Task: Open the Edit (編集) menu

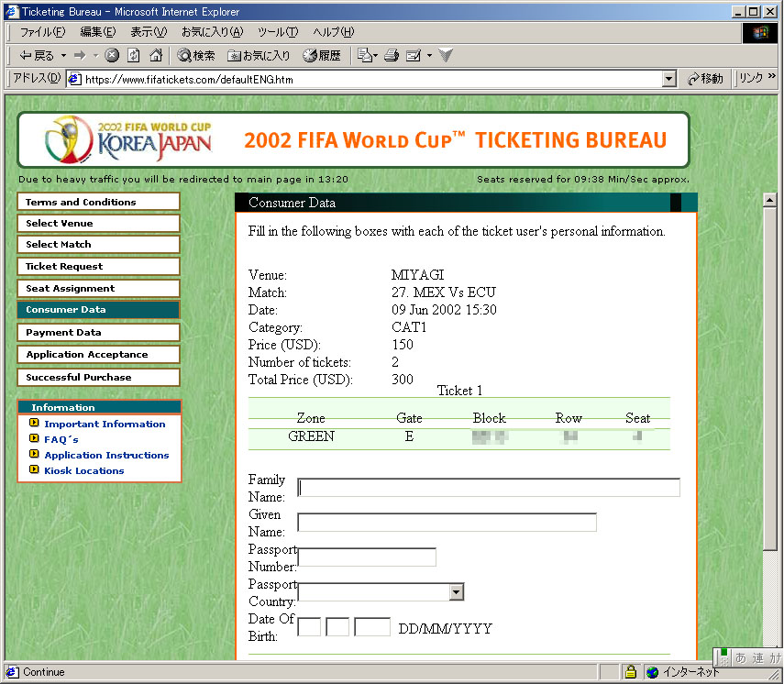Action: [x=98, y=32]
